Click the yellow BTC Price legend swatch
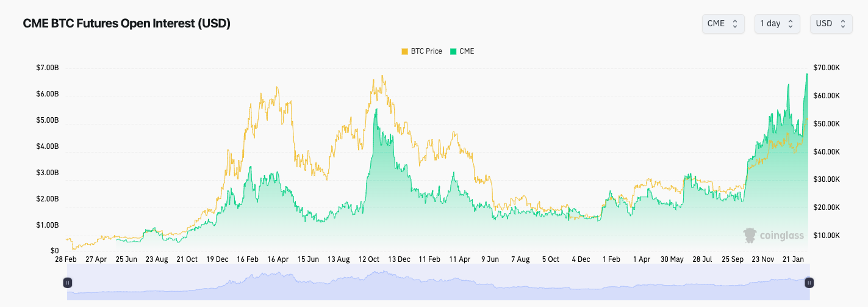 (x=404, y=51)
